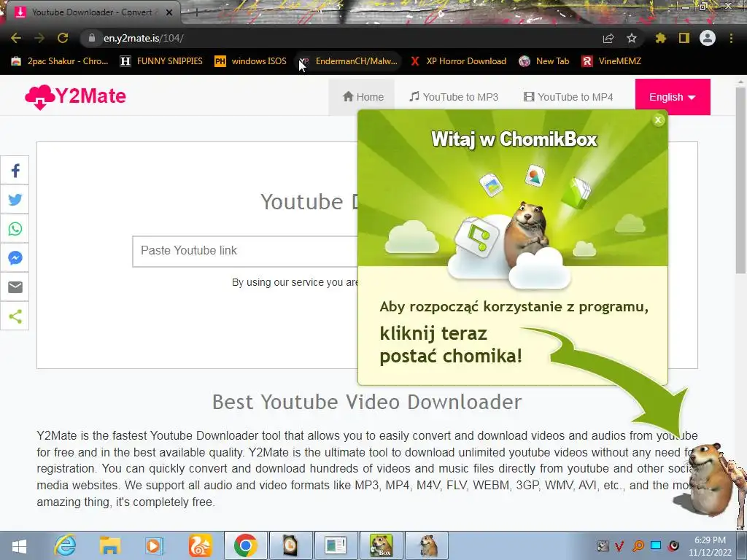
Task: Open Chrome three-dot menu
Action: pyautogui.click(x=731, y=38)
